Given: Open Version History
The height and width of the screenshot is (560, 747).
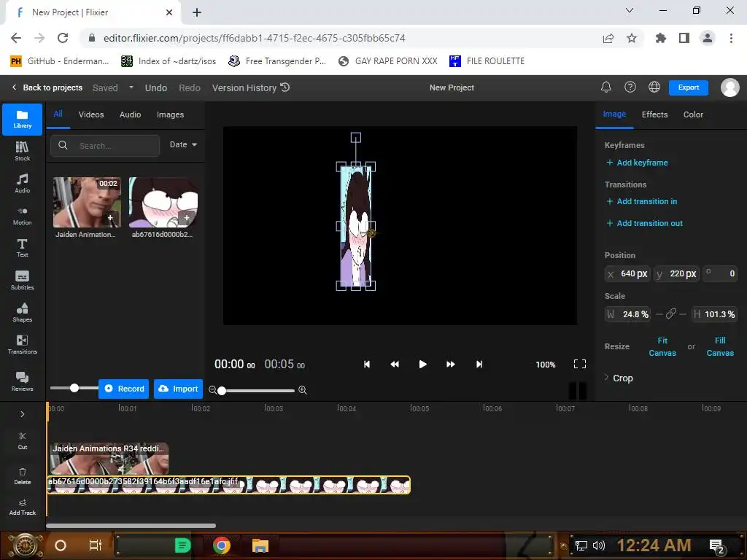Looking at the screenshot, I should pyautogui.click(x=251, y=87).
